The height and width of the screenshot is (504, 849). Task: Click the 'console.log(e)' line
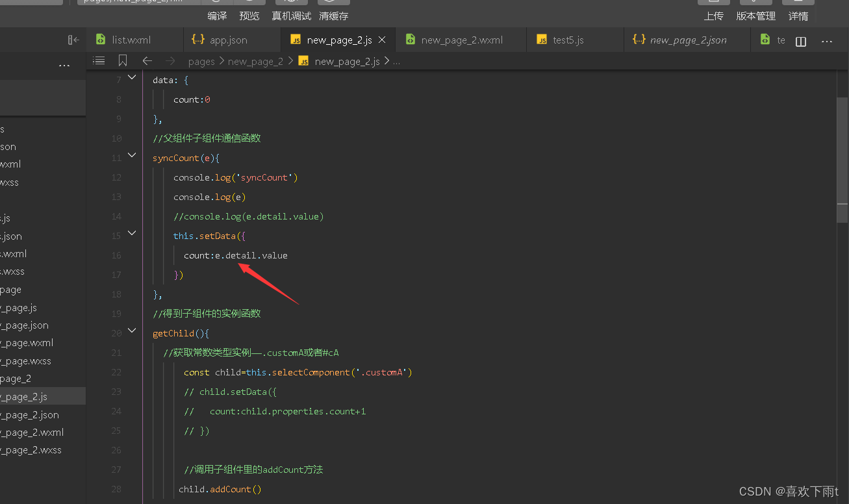tap(210, 197)
